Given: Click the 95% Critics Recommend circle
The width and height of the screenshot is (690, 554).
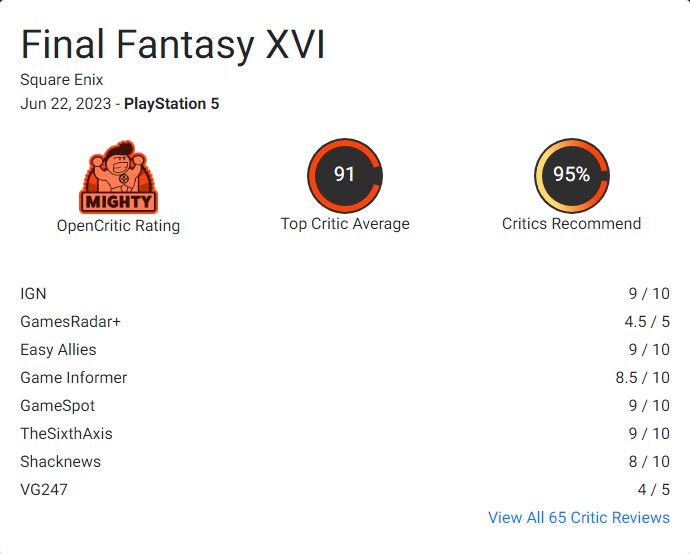Looking at the screenshot, I should click(x=571, y=175).
